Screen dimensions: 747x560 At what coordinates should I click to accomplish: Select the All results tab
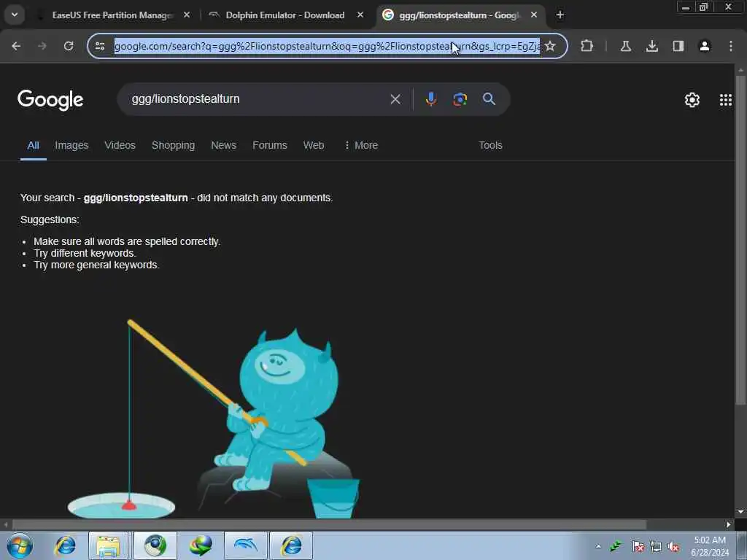(33, 145)
